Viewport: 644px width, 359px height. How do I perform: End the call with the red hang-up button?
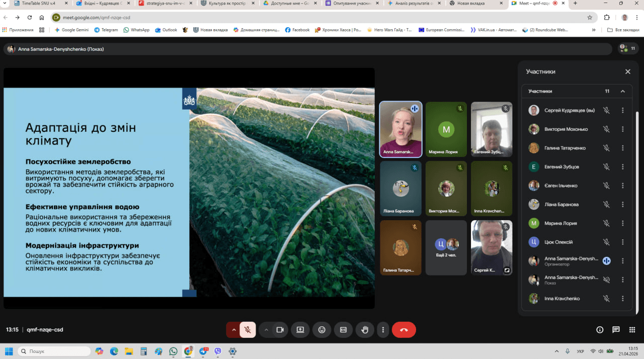click(404, 330)
